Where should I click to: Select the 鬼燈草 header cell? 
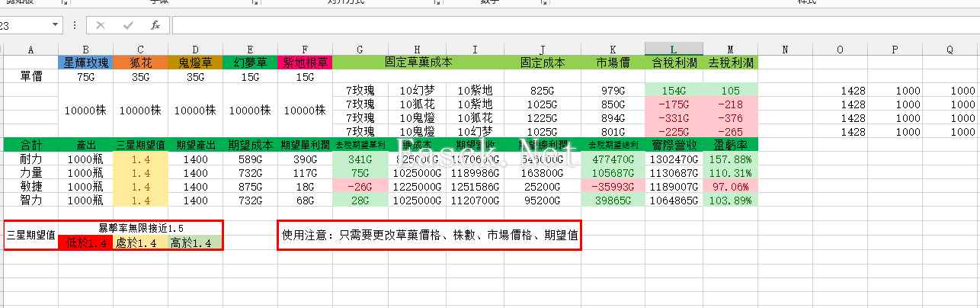click(195, 63)
